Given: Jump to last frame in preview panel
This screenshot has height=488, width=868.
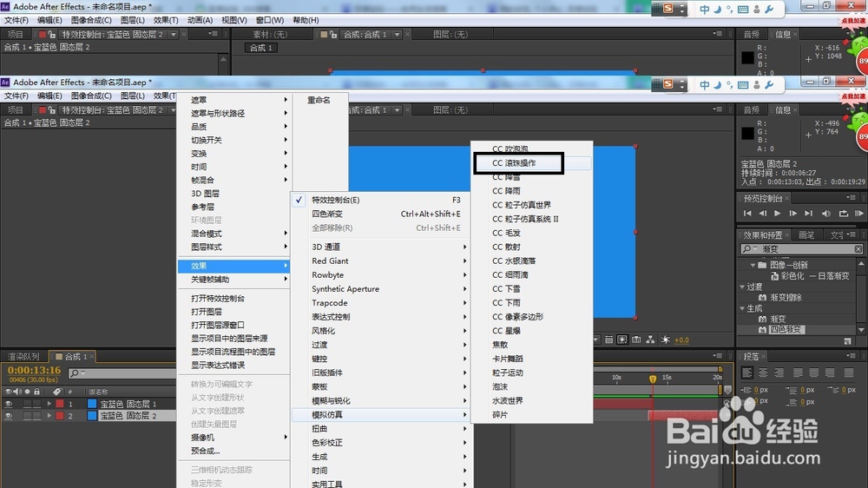Looking at the screenshot, I should 808,214.
